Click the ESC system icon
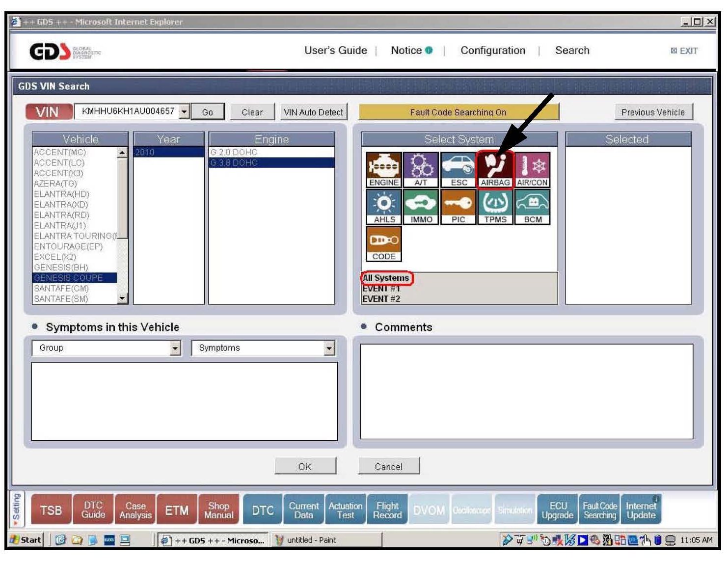The height and width of the screenshot is (563, 728). (458, 169)
